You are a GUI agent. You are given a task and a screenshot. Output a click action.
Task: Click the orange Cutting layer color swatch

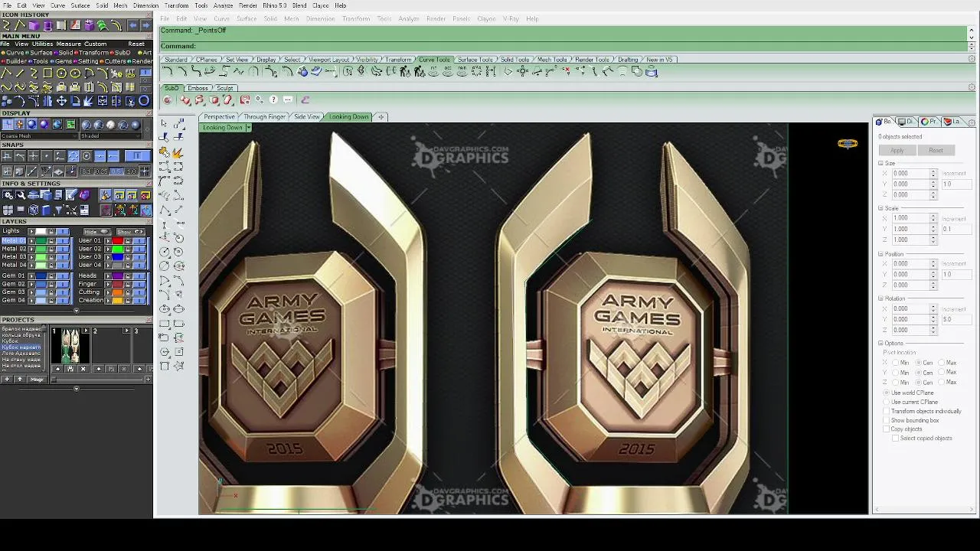click(118, 292)
